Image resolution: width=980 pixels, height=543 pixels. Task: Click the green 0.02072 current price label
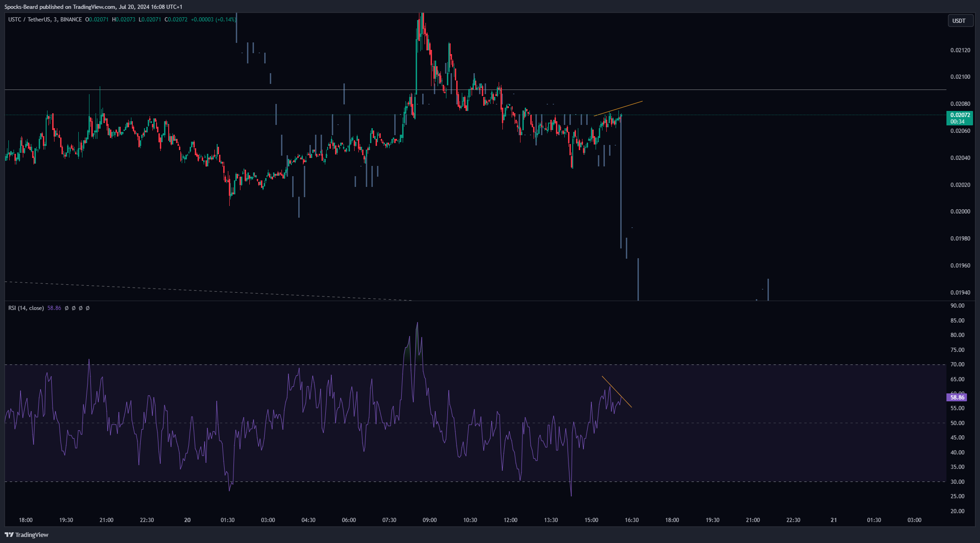click(x=960, y=115)
